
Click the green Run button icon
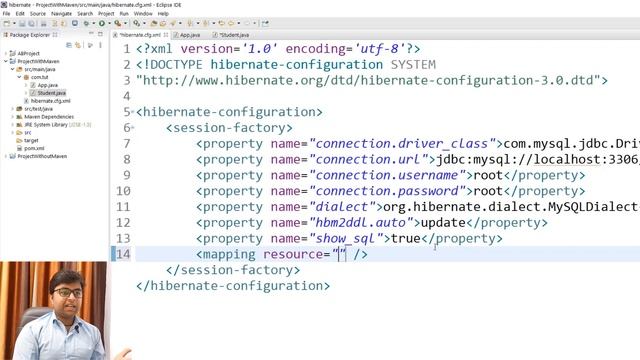[102, 23]
